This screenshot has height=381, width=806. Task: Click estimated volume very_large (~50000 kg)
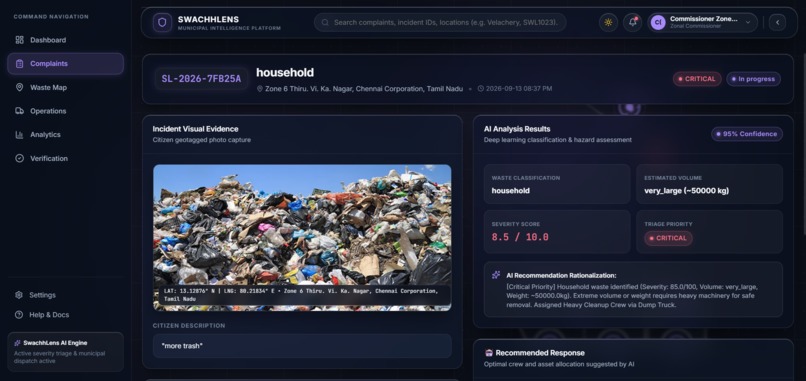pyautogui.click(x=686, y=191)
